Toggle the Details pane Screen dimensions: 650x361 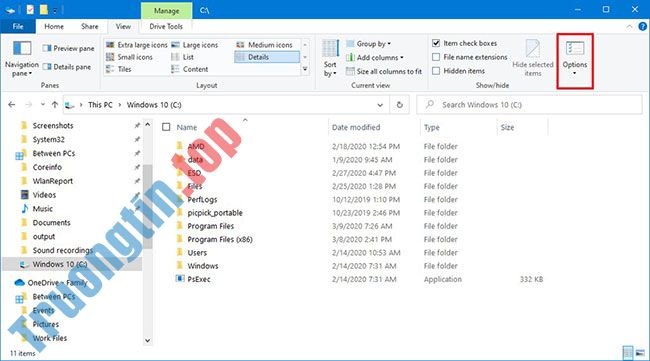coord(67,67)
